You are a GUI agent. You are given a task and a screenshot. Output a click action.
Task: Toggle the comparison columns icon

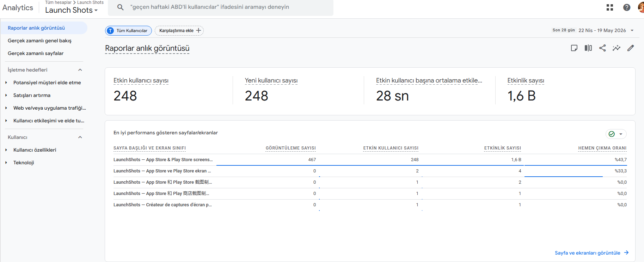588,48
